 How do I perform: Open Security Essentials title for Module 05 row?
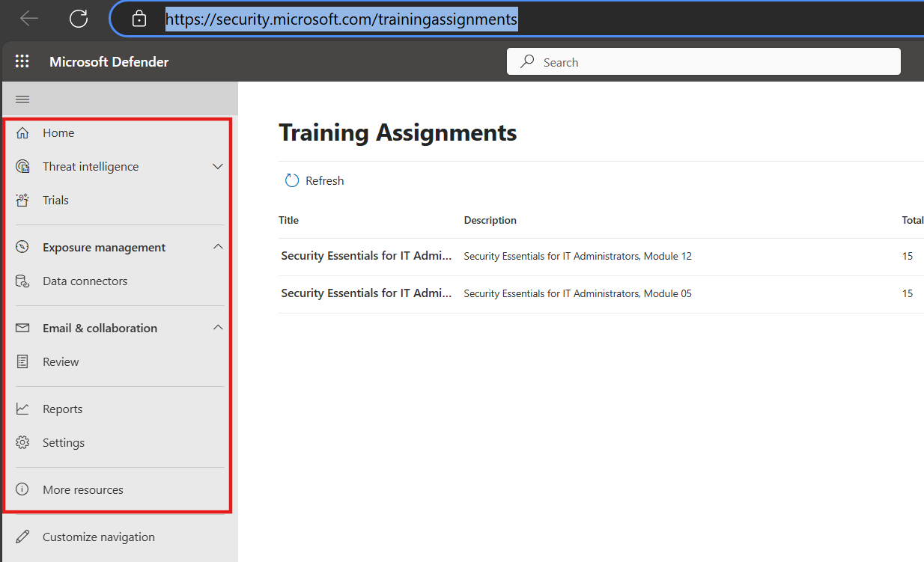pyautogui.click(x=366, y=293)
